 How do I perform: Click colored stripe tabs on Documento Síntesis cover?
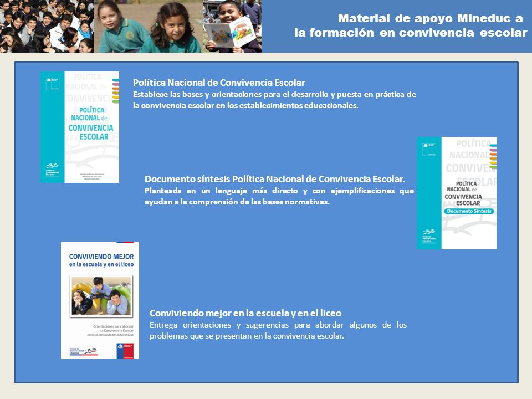point(493,156)
